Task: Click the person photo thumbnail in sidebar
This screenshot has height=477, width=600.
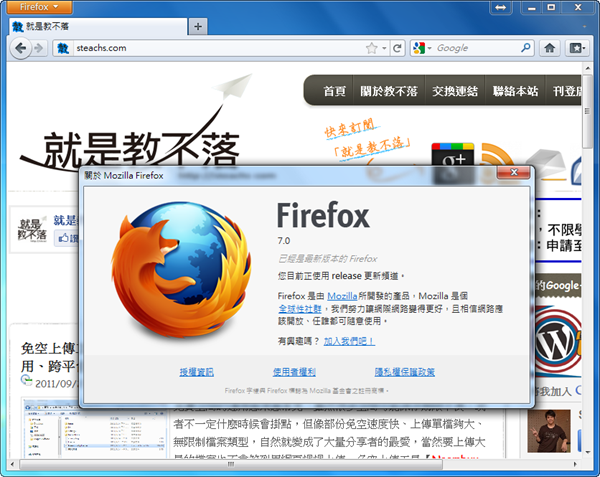Action: tap(549, 431)
